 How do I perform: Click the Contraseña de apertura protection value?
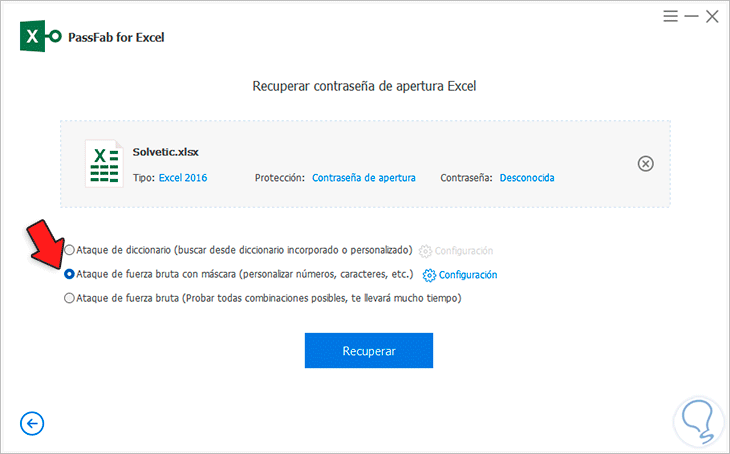[364, 178]
